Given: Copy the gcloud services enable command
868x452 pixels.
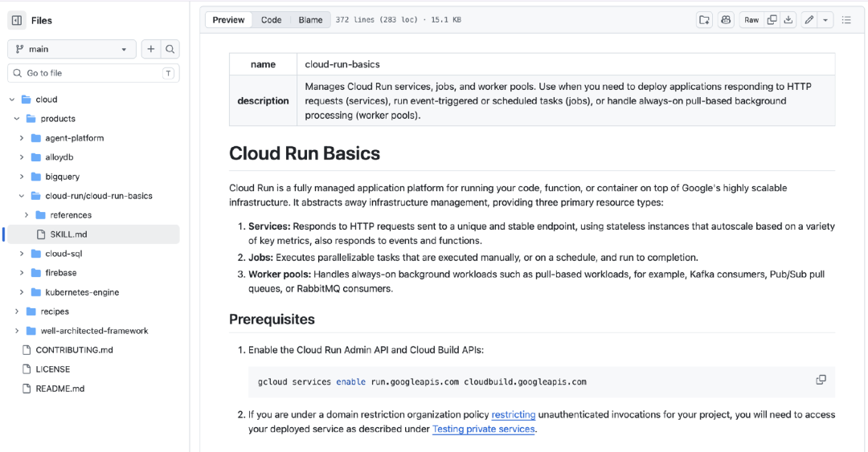Looking at the screenshot, I should tap(821, 380).
